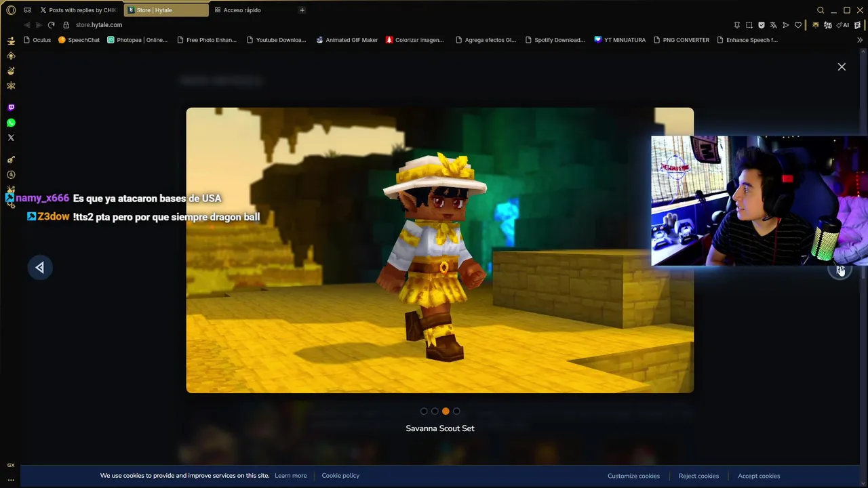Show the second carousel slide dot
The height and width of the screenshot is (488, 868).
click(x=435, y=411)
